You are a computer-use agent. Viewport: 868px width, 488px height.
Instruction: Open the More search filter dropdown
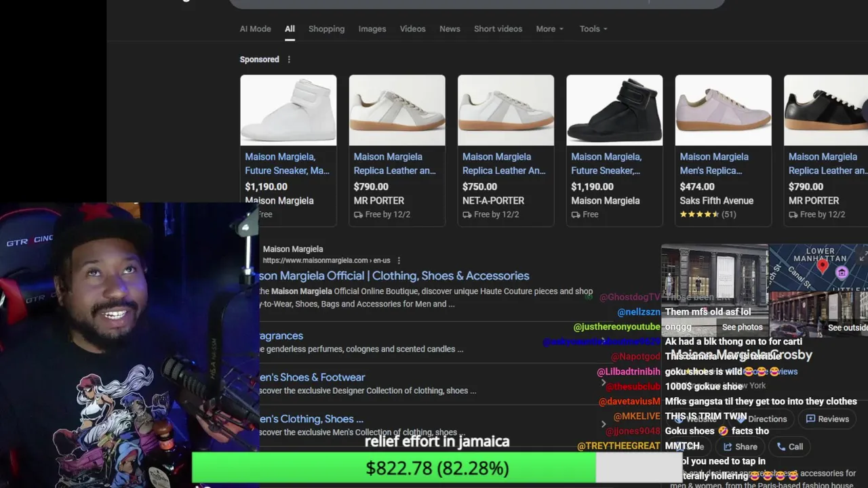(549, 28)
